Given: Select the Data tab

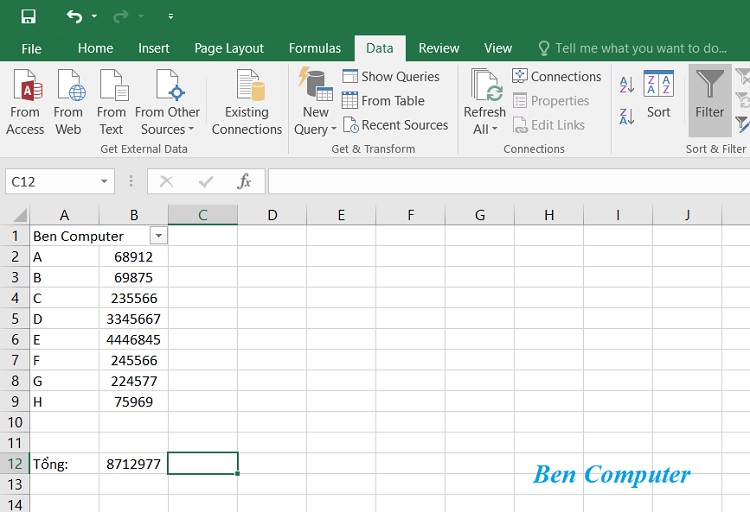Looking at the screenshot, I should [x=380, y=48].
